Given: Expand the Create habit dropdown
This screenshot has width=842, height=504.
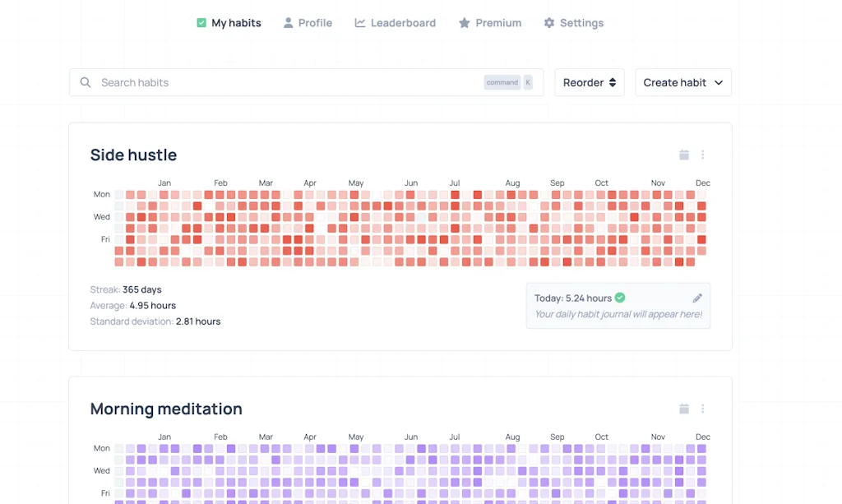Looking at the screenshot, I should click(683, 82).
